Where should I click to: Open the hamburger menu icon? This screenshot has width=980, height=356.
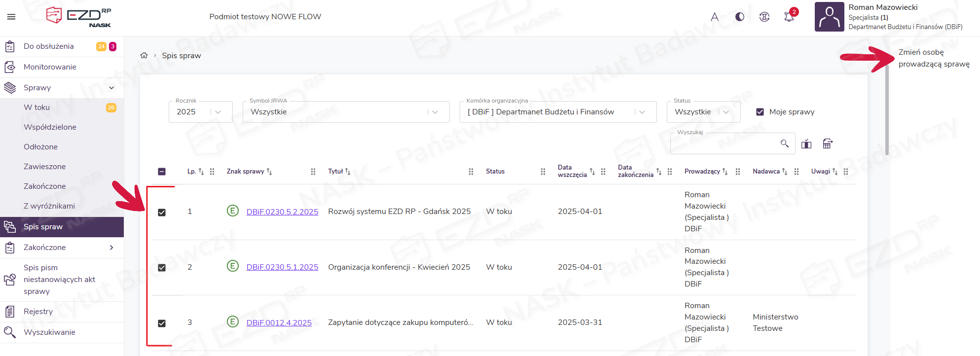(x=11, y=17)
